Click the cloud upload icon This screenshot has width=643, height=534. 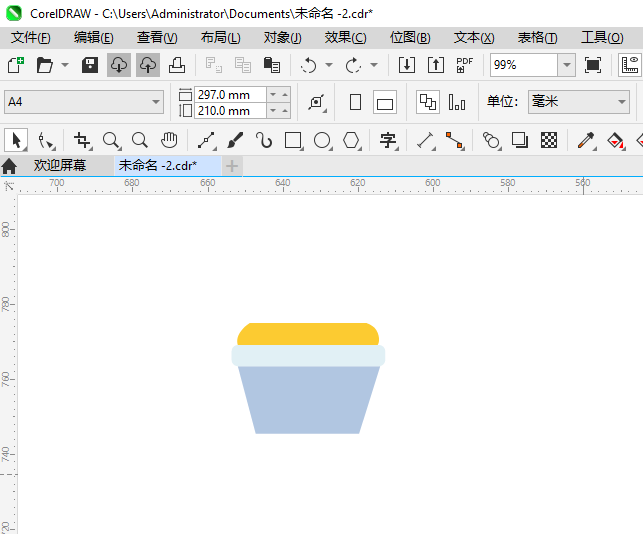148,65
